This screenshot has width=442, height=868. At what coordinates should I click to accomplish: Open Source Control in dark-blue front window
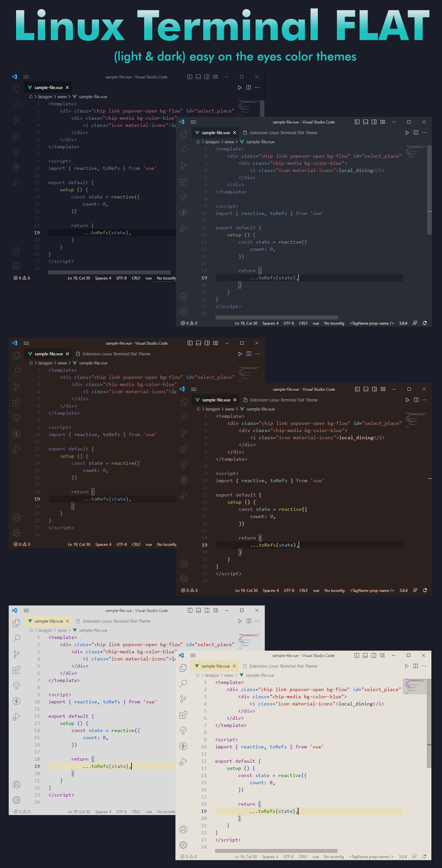click(x=184, y=166)
